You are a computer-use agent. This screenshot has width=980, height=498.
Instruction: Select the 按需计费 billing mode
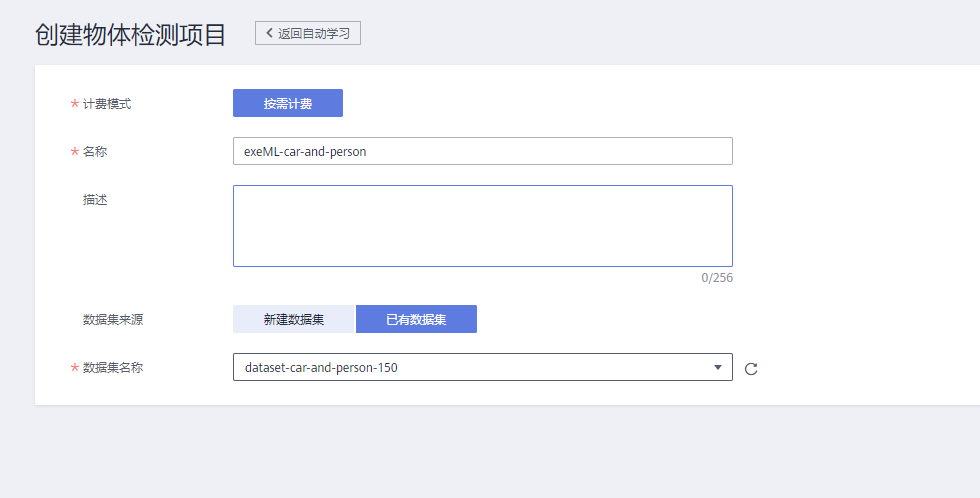(x=288, y=103)
